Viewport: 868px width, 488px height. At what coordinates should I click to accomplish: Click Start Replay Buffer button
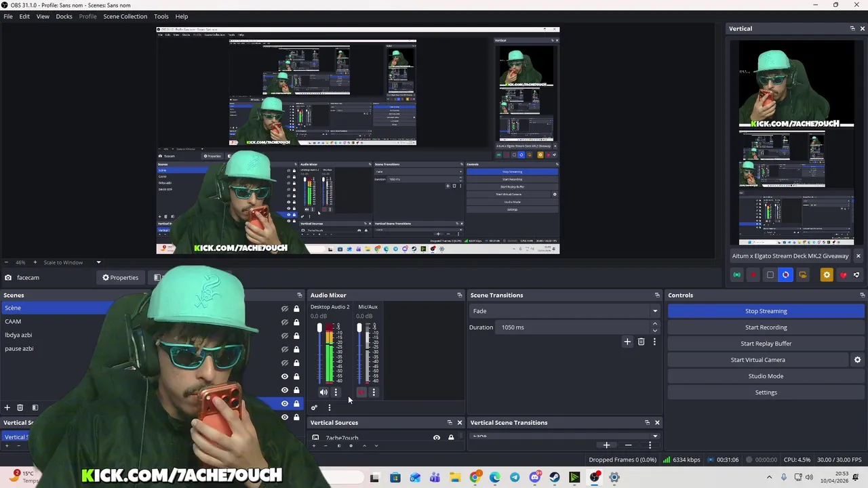[x=766, y=344]
